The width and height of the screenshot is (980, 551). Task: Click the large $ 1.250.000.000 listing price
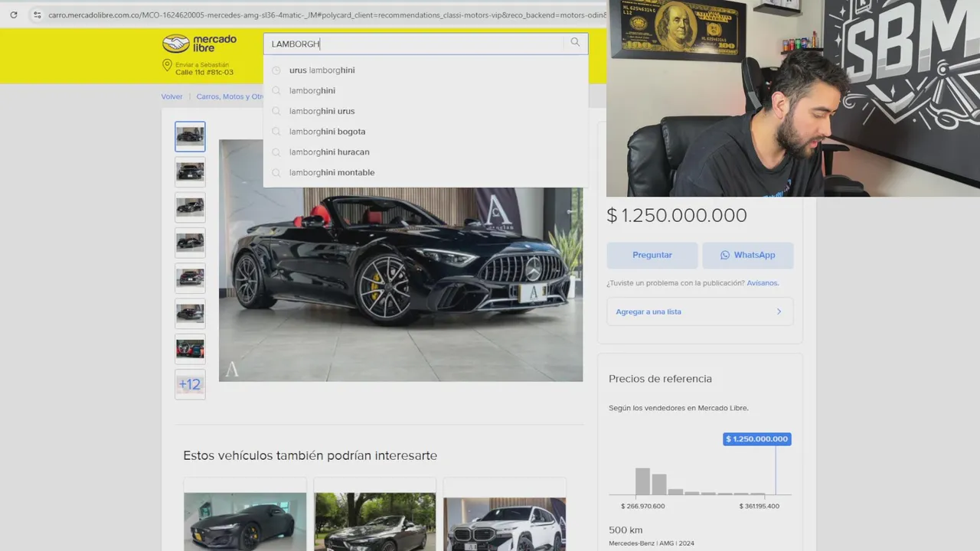(x=677, y=216)
